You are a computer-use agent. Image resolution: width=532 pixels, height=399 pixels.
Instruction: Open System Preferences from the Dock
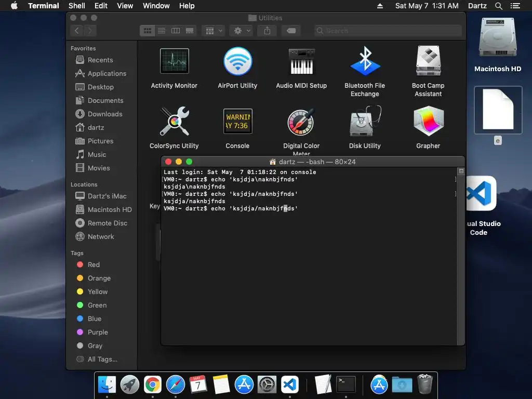(x=267, y=385)
